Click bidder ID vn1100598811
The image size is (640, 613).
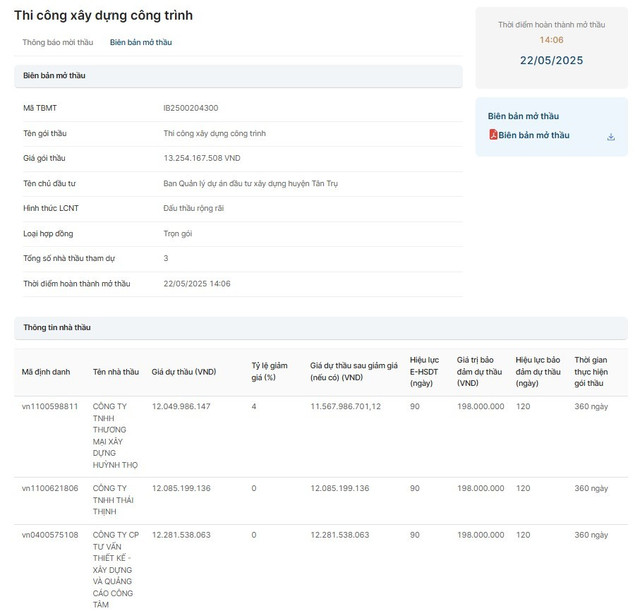pyautogui.click(x=50, y=407)
